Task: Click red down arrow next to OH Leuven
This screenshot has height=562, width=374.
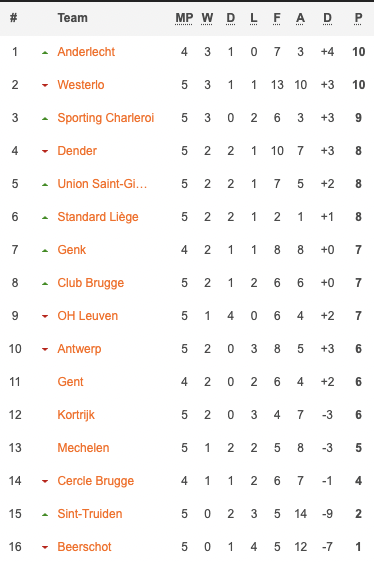Action: coord(45,316)
